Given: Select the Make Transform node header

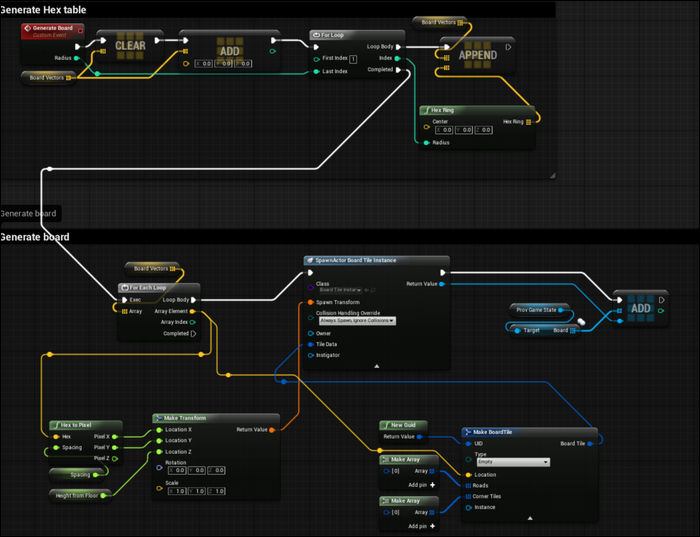Looking at the screenshot, I should click(216, 418).
